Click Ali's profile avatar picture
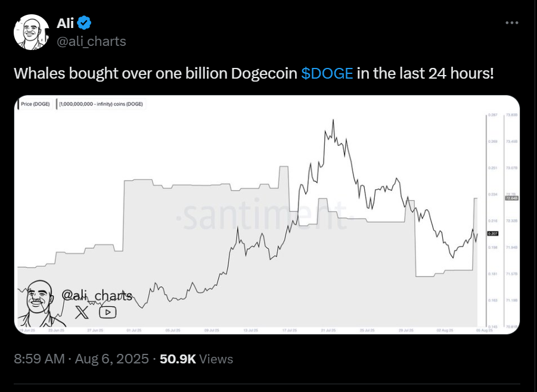 32,32
